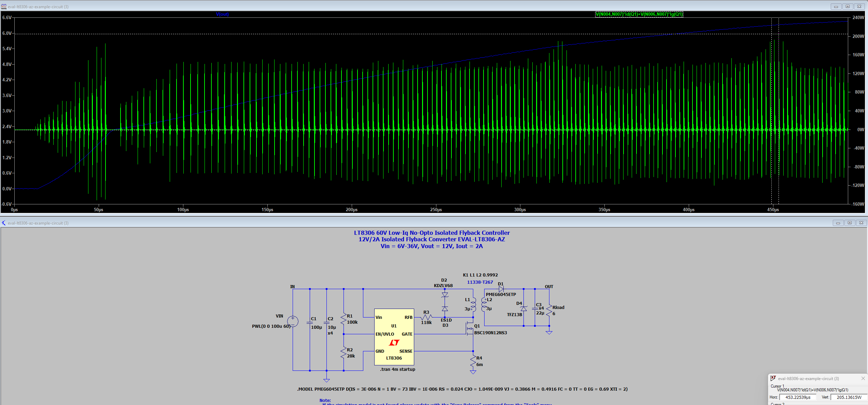Click the K1 L1 L2 0.9992 directive
The image size is (868, 405).
(x=480, y=275)
